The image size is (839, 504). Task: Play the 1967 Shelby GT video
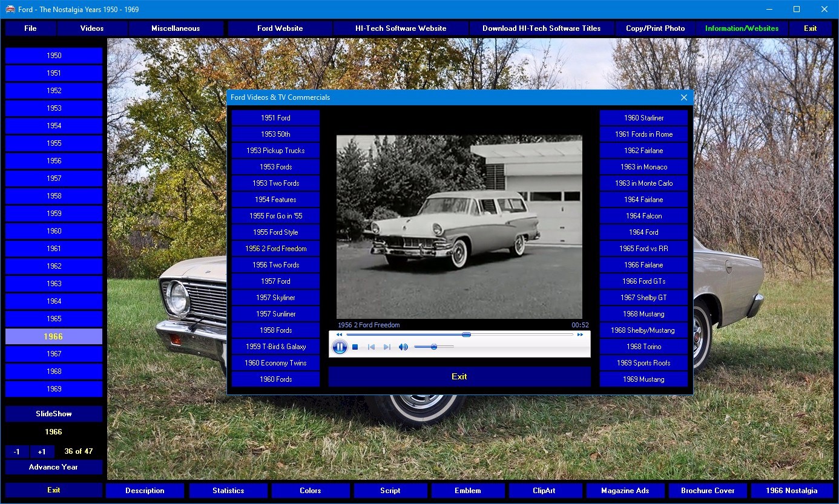643,298
